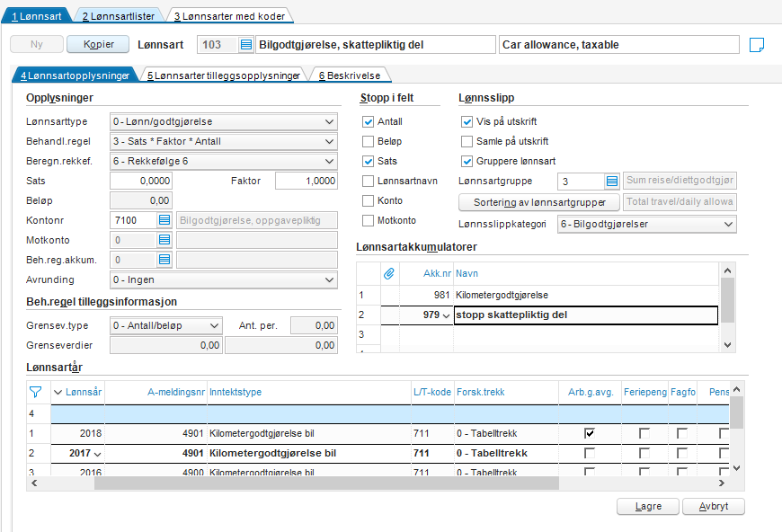Screen dimensions: 782x532
Task: Expand the 2017 Lønnsår dropdown arrow
Action: tap(97, 454)
